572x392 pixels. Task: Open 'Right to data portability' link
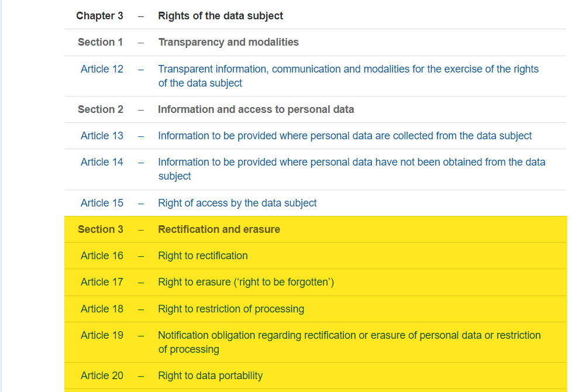tap(210, 376)
